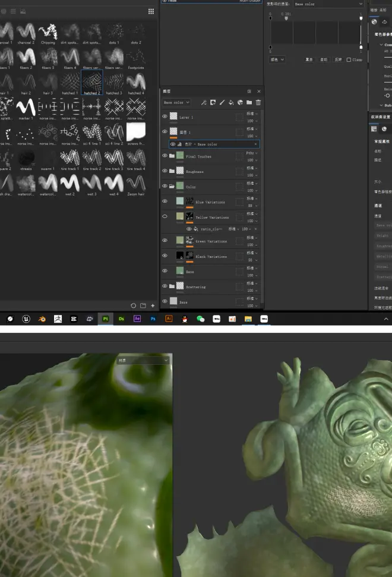Screen dimensions: 392x577
Task: Add a fill layer with the bucket icon
Action: click(231, 102)
